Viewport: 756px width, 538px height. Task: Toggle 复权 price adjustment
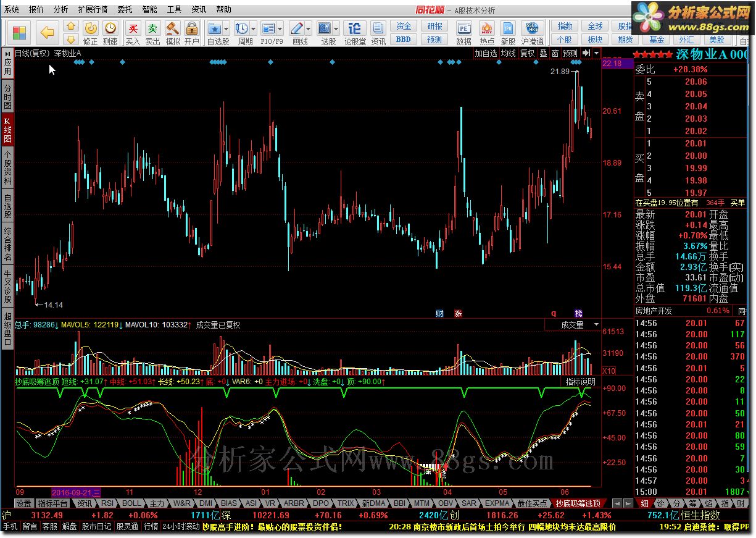pyautogui.click(x=528, y=53)
